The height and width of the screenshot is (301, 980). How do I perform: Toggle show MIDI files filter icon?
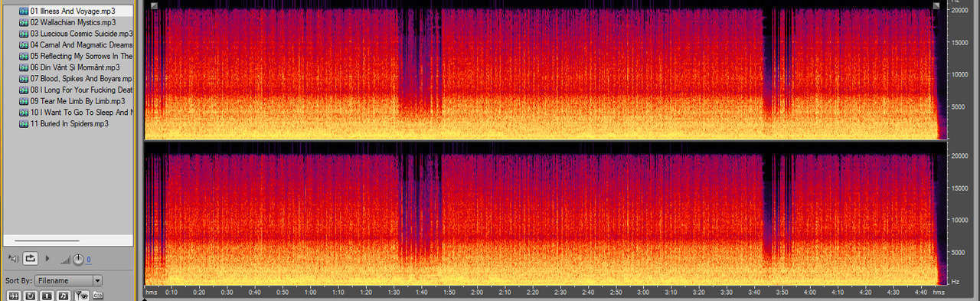(x=64, y=296)
